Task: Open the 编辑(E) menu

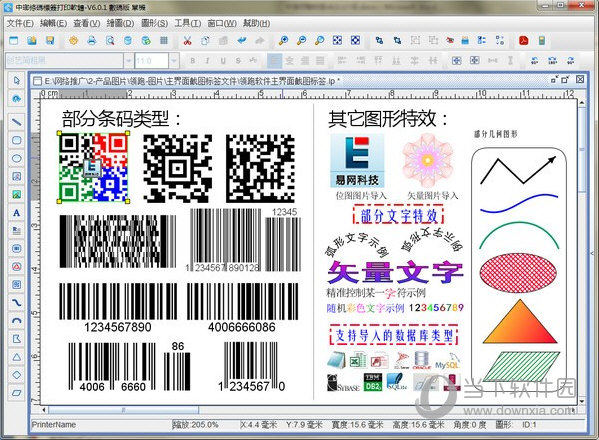Action: pos(53,23)
